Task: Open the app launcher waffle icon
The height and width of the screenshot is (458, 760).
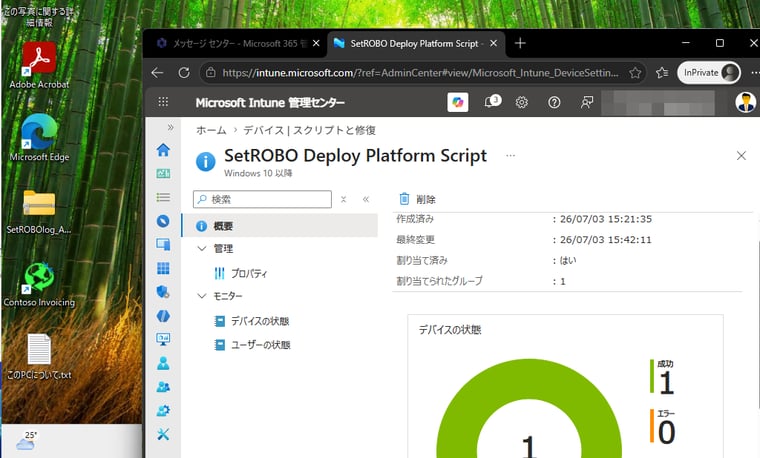Action: coord(163,102)
